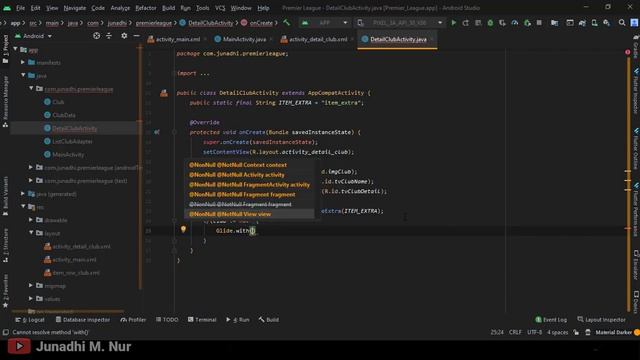The image size is (640, 360).
Task: Open the Logcat tool window
Action: tap(30, 320)
